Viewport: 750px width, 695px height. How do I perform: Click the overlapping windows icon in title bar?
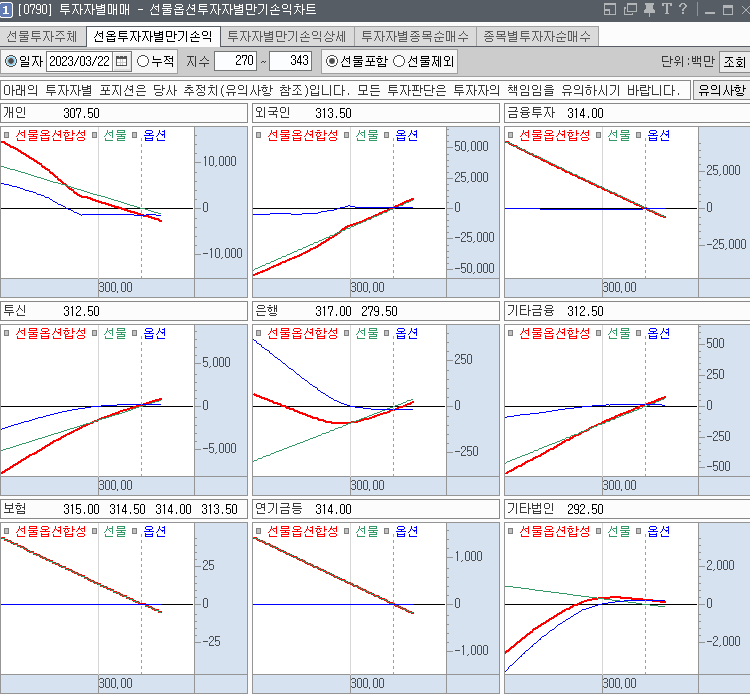630,10
